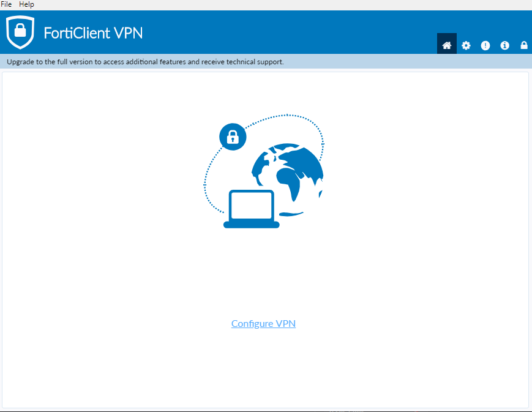This screenshot has width=532, height=412.
Task: Click the padlock icon in header toolbar
Action: [x=524, y=45]
